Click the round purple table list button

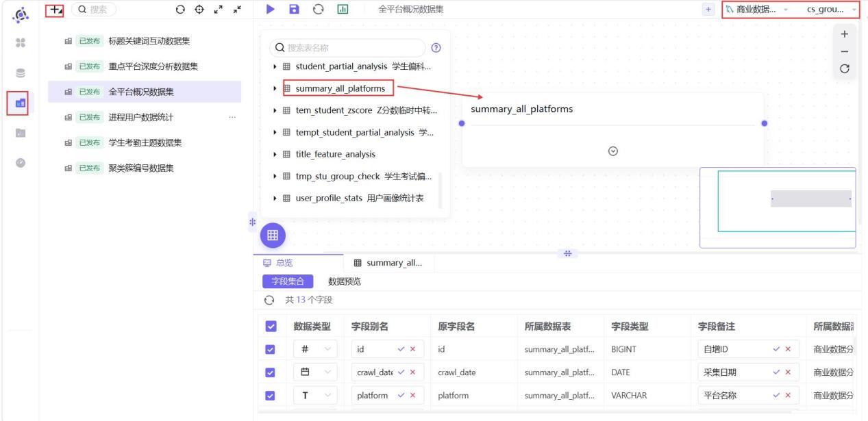click(x=272, y=235)
